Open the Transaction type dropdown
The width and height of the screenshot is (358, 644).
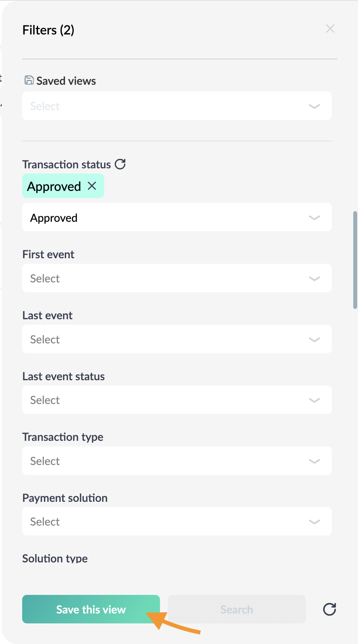(x=177, y=461)
